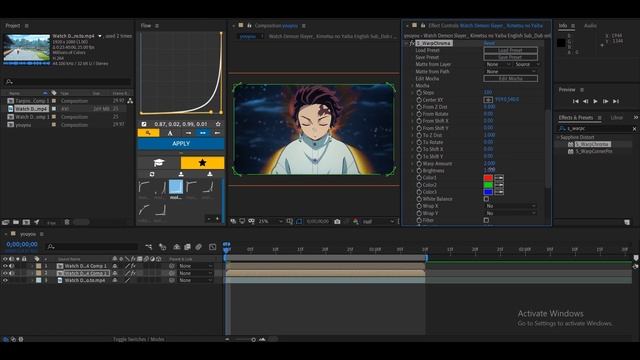Open the Flow panel menu icon
The height and width of the screenshot is (360, 640).
click(x=157, y=26)
